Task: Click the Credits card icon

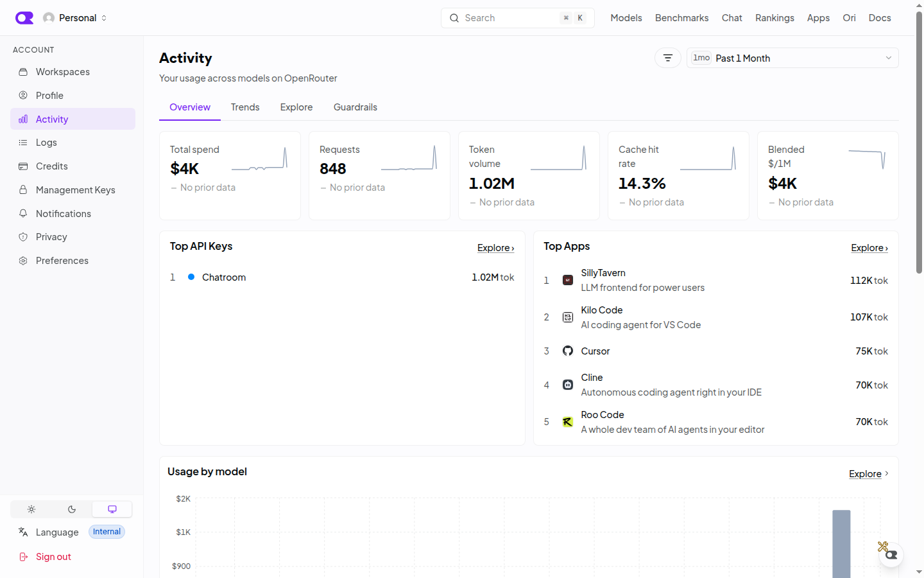Action: (23, 166)
